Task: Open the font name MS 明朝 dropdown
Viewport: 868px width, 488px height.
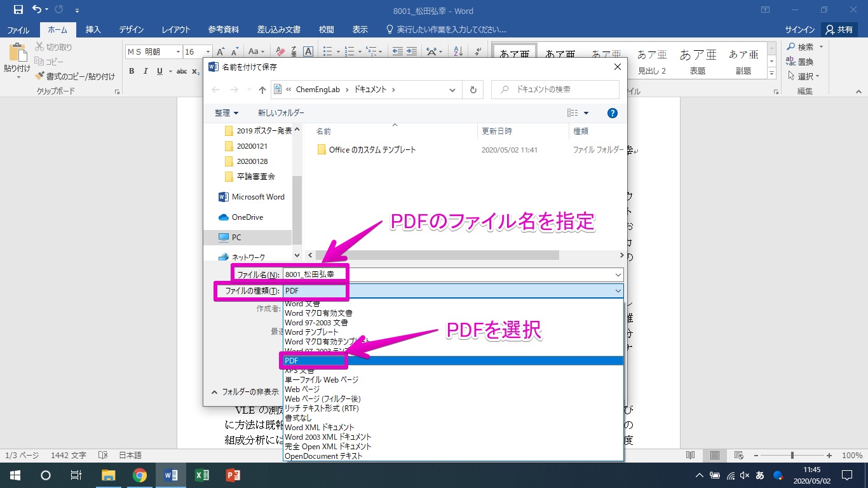Action: (177, 51)
